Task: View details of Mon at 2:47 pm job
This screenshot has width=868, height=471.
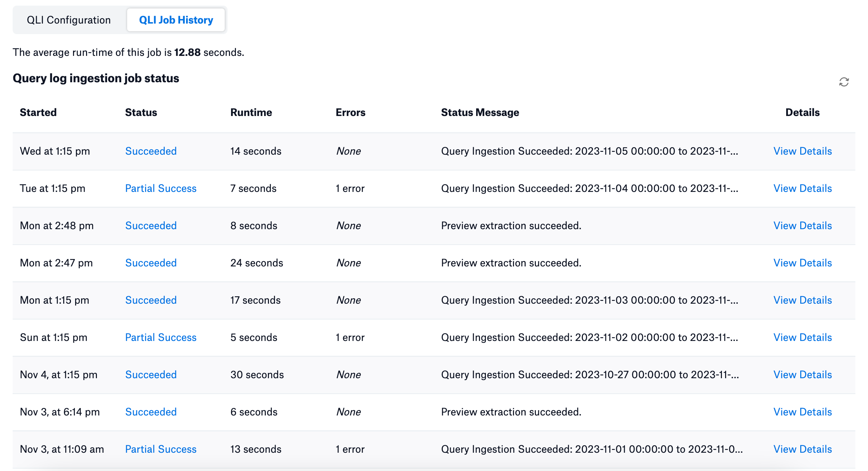Action: coord(803,263)
